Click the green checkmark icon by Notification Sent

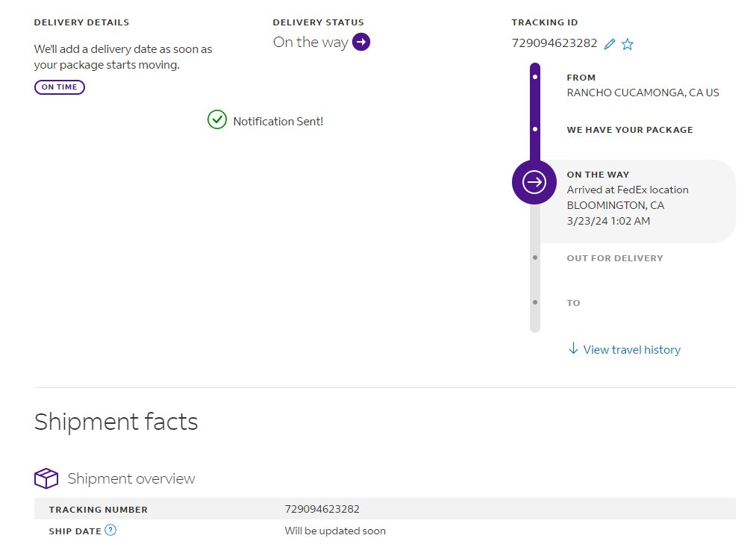(x=217, y=120)
